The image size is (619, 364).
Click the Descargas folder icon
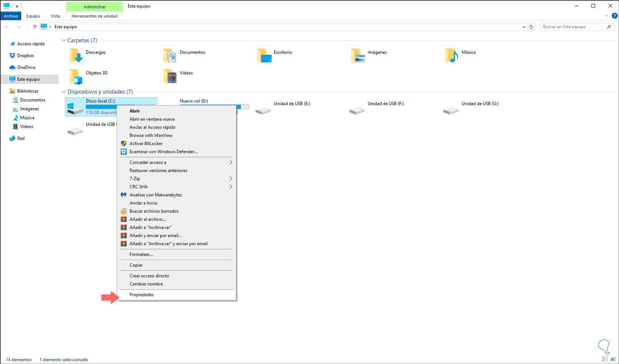click(76, 56)
